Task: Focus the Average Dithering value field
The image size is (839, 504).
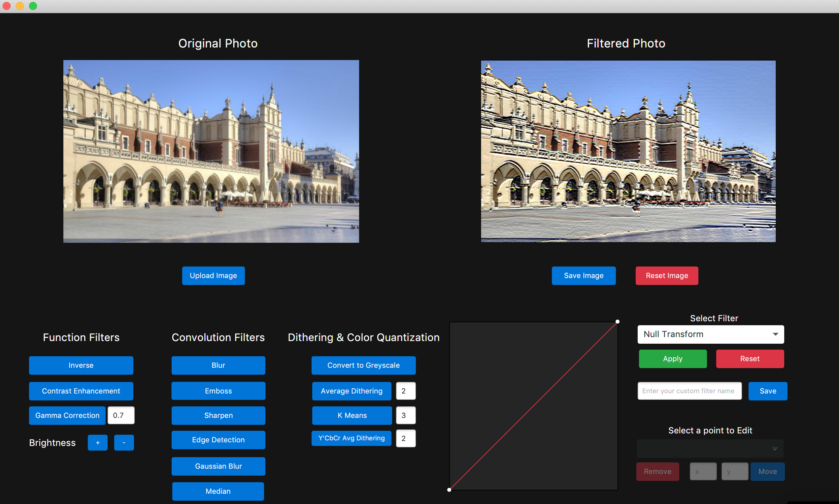Action: 405,391
